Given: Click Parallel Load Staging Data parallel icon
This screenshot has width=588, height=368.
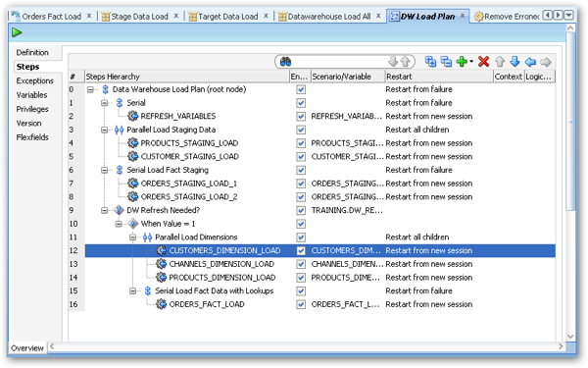Looking at the screenshot, I should pos(119,130).
